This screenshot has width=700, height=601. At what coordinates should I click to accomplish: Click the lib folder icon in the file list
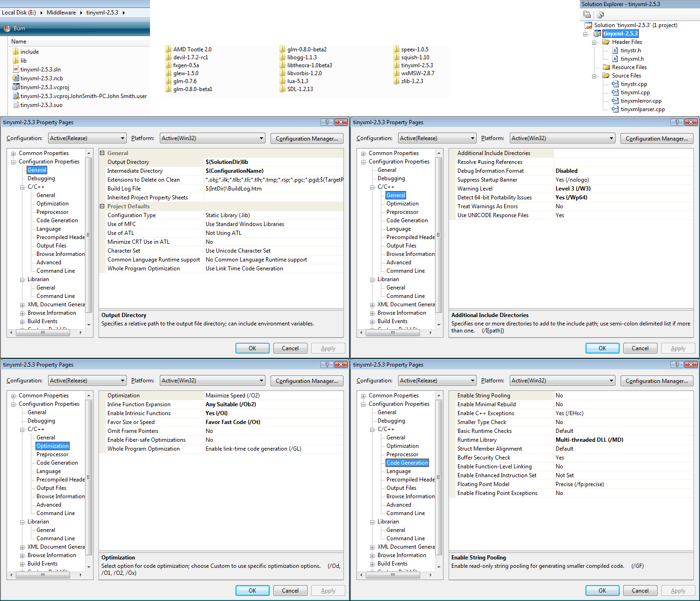click(x=16, y=61)
